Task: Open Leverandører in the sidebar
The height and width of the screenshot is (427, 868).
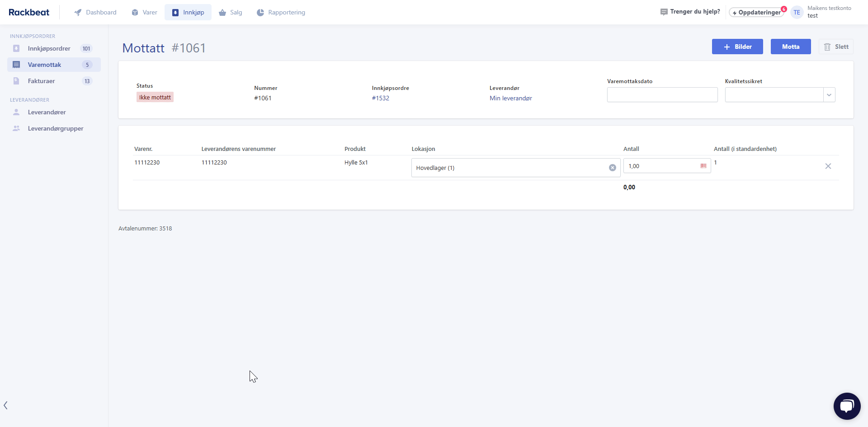Action: click(47, 112)
